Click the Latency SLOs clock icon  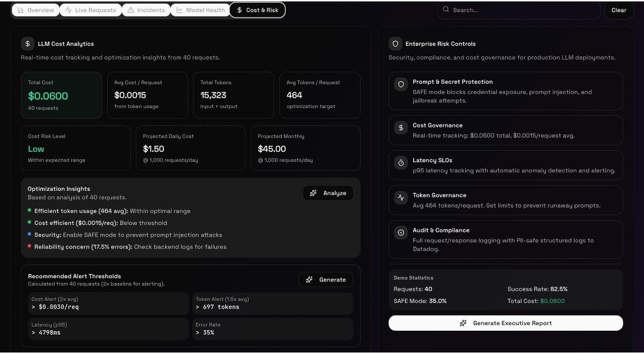point(400,163)
